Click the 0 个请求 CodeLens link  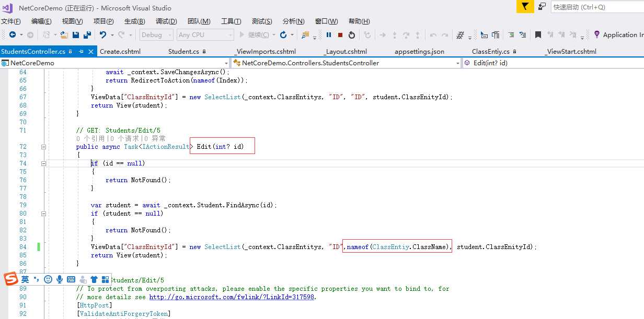124,138
